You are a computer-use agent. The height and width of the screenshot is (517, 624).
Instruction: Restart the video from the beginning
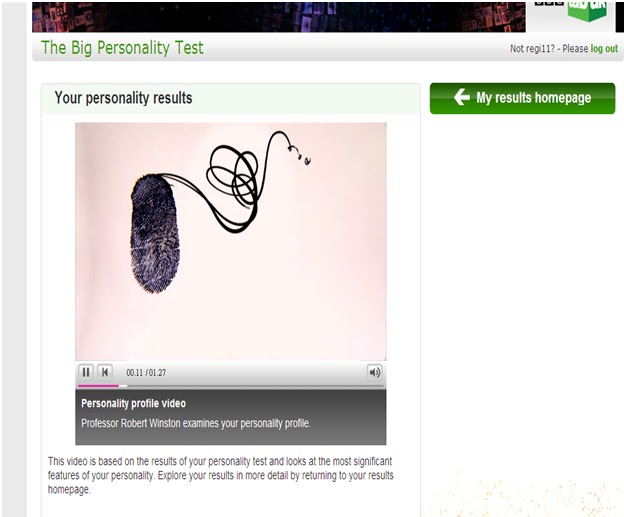[x=105, y=373]
